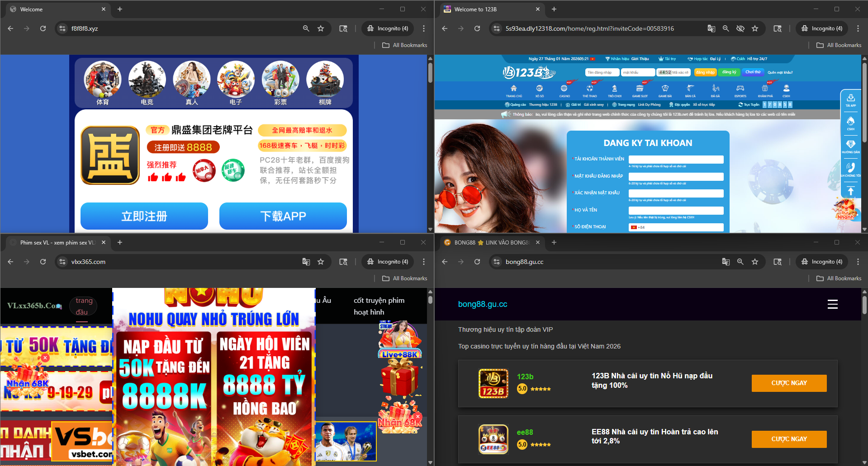Open Incognito (4) profile menu in f8f8f8 window

click(x=388, y=28)
